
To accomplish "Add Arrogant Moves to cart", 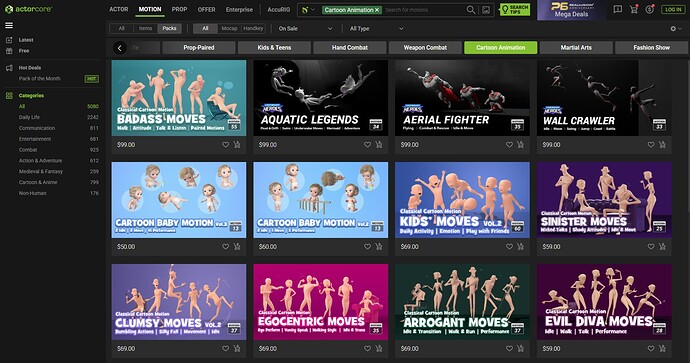I will click(521, 348).
